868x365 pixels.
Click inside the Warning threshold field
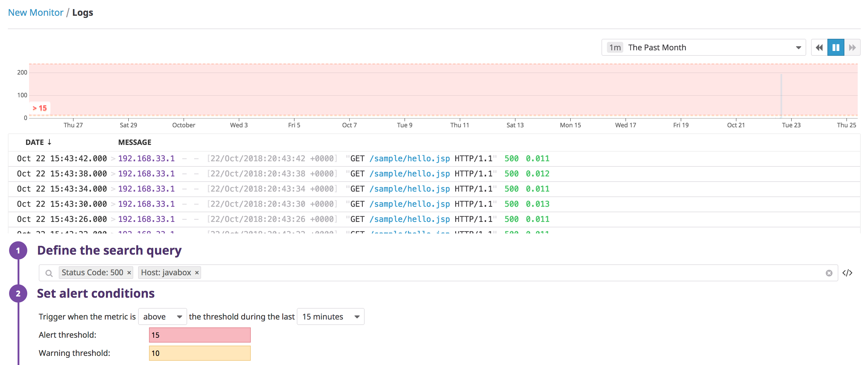pos(199,353)
